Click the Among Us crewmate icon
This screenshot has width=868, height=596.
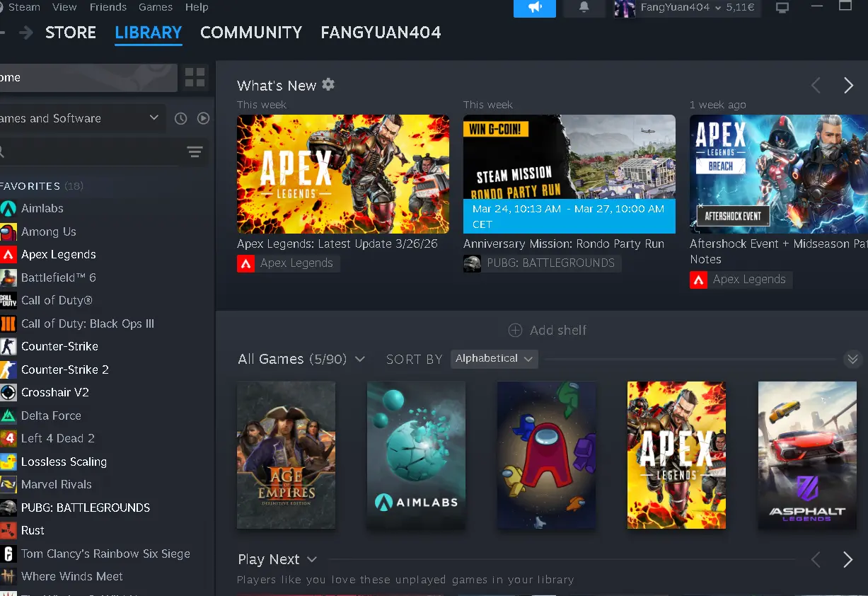point(8,231)
